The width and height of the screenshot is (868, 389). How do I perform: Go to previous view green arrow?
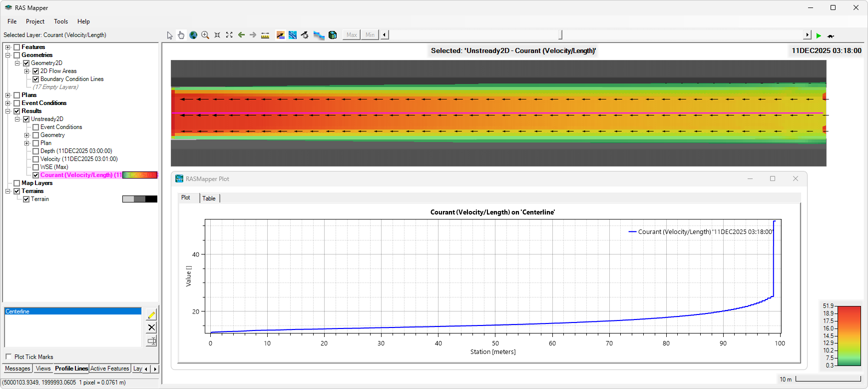tap(241, 35)
